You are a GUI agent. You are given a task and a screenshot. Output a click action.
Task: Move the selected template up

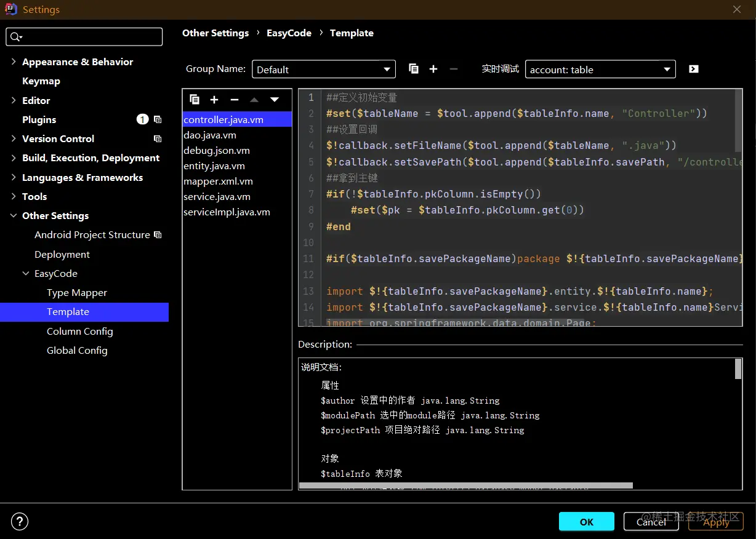pyautogui.click(x=254, y=99)
